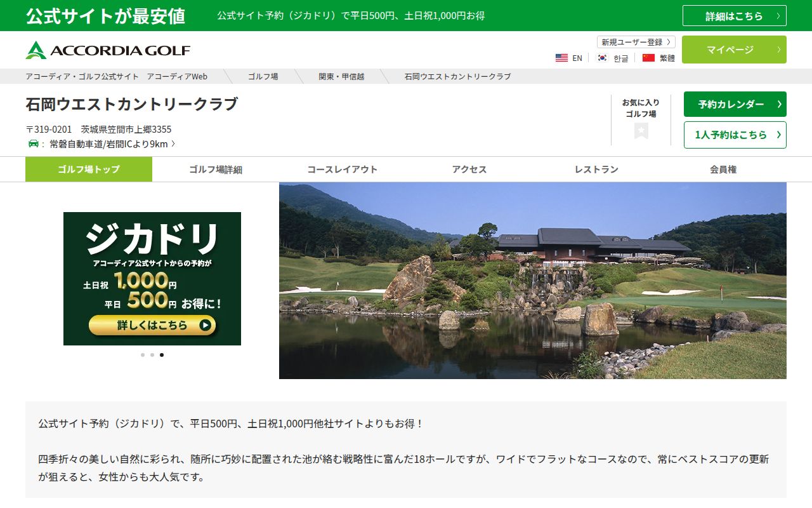The image size is (812, 508).
Task: Switch to the ゴルフ場詳細 tab
Action: coord(216,170)
